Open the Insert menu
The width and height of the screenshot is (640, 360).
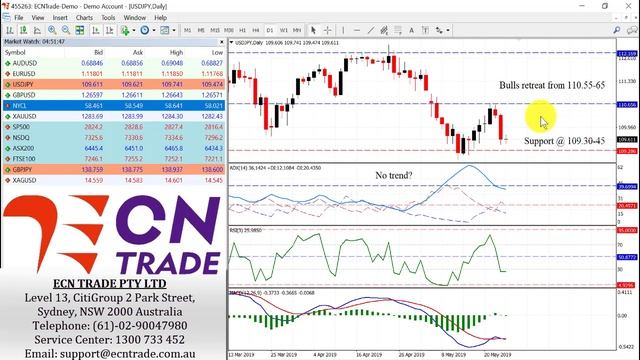[60, 18]
